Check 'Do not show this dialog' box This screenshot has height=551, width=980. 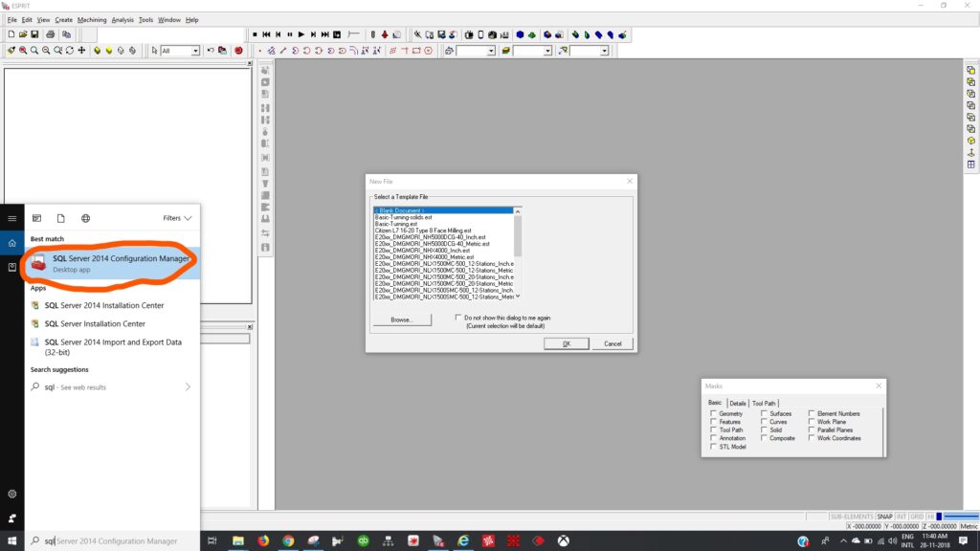click(x=459, y=318)
